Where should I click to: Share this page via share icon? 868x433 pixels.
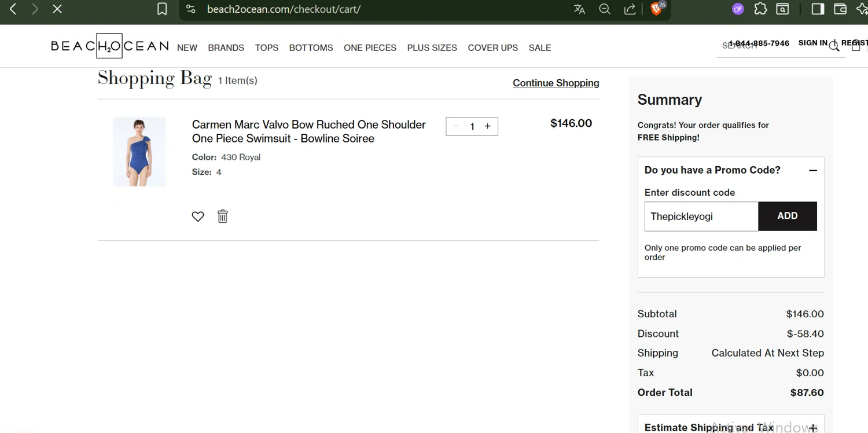pos(630,9)
